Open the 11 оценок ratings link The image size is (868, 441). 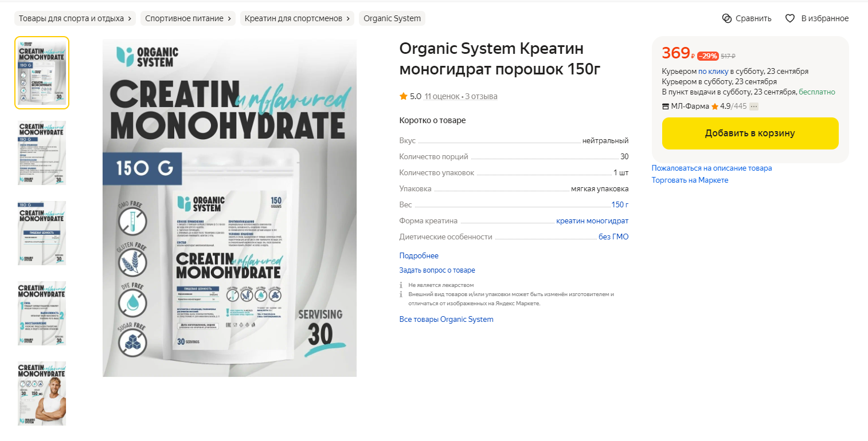441,96
